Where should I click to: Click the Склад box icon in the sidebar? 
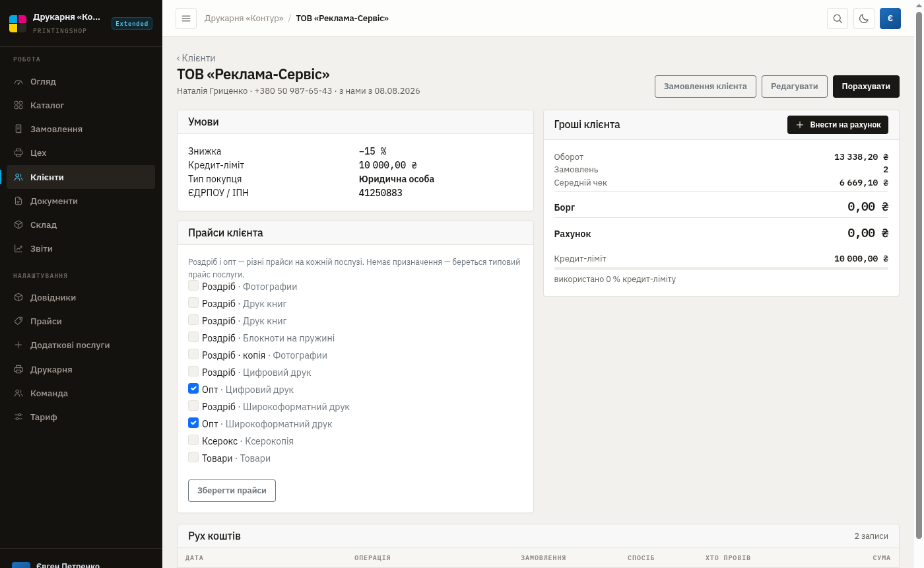pyautogui.click(x=18, y=225)
